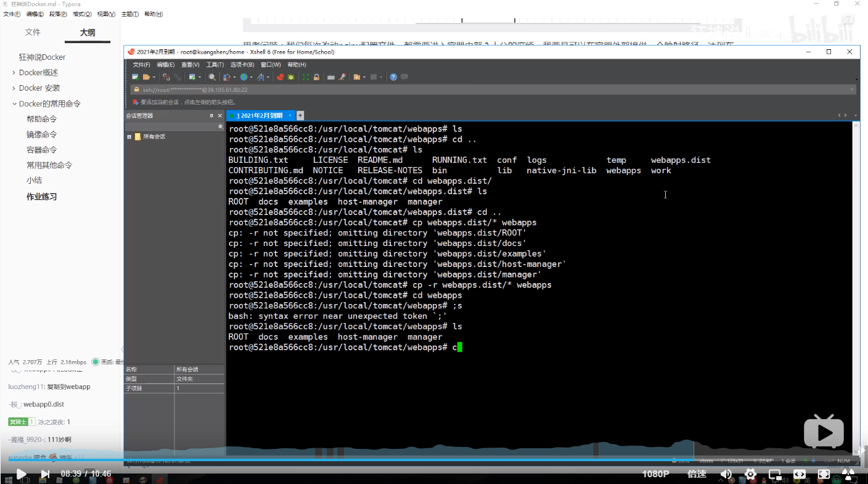The height and width of the screenshot is (484, 868).
Task: Play the Bilibili video
Action: [21, 474]
